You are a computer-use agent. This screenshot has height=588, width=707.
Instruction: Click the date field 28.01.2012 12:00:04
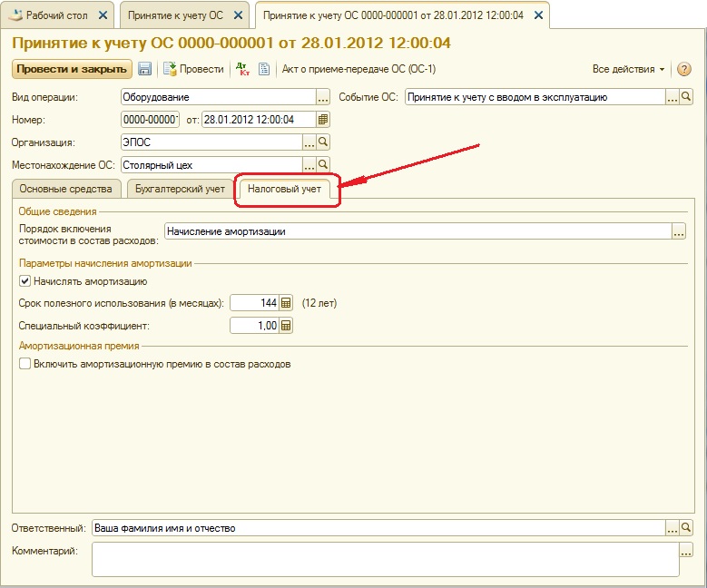point(259,120)
